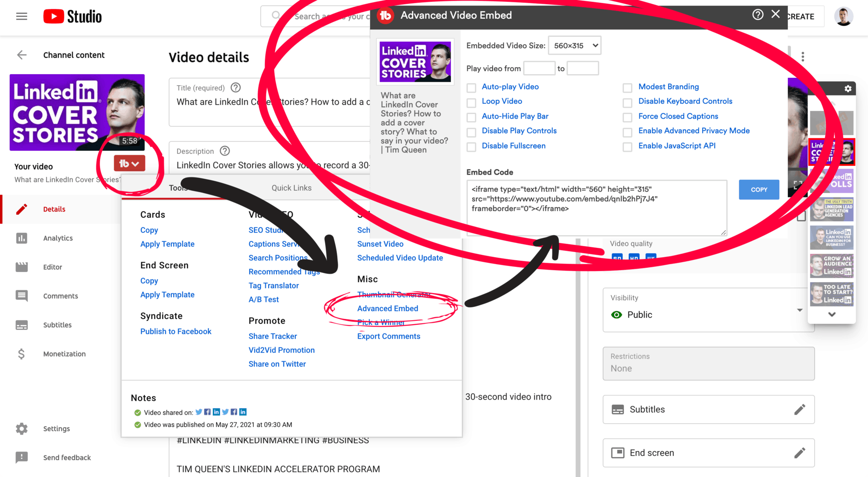Image resolution: width=868 pixels, height=477 pixels.
Task: Select 'Grow an Audience' video thumbnail
Action: pyautogui.click(x=832, y=266)
